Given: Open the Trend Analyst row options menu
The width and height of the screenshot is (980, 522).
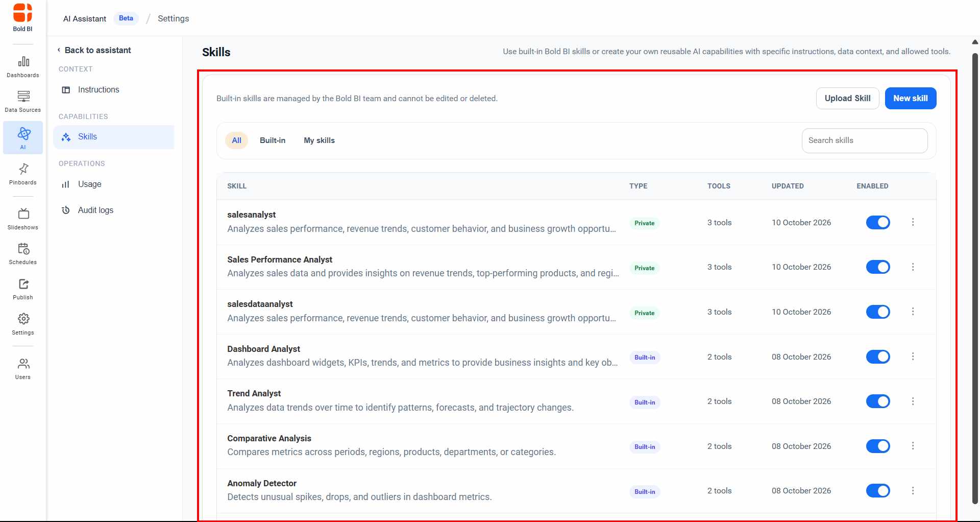Looking at the screenshot, I should click(913, 401).
